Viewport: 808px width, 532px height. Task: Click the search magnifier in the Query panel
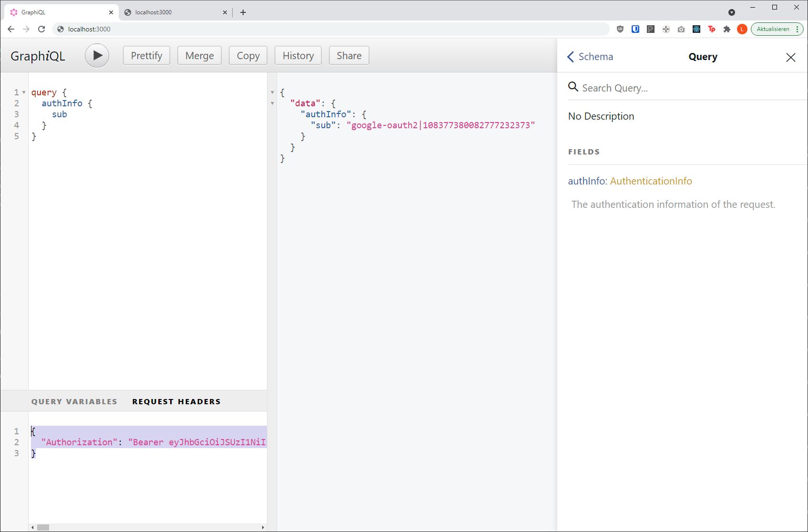(573, 87)
